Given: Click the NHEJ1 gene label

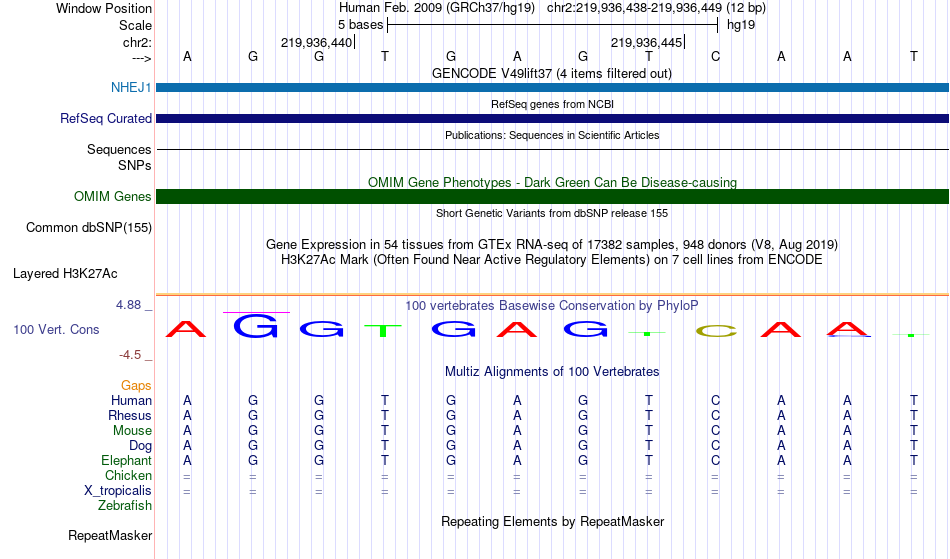Looking at the screenshot, I should [x=131, y=87].
